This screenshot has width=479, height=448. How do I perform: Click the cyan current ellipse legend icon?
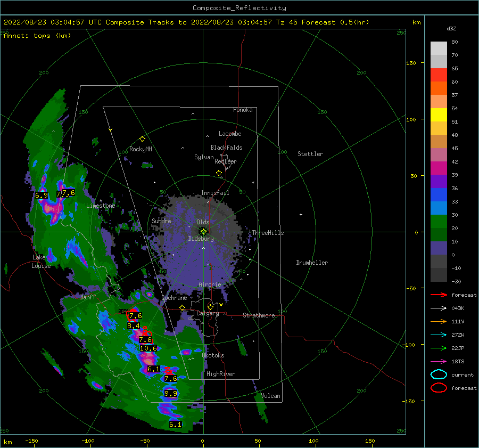tap(439, 374)
